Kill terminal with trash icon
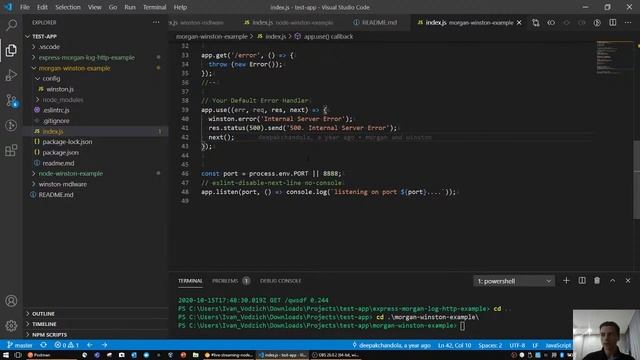 pyautogui.click(x=597, y=280)
